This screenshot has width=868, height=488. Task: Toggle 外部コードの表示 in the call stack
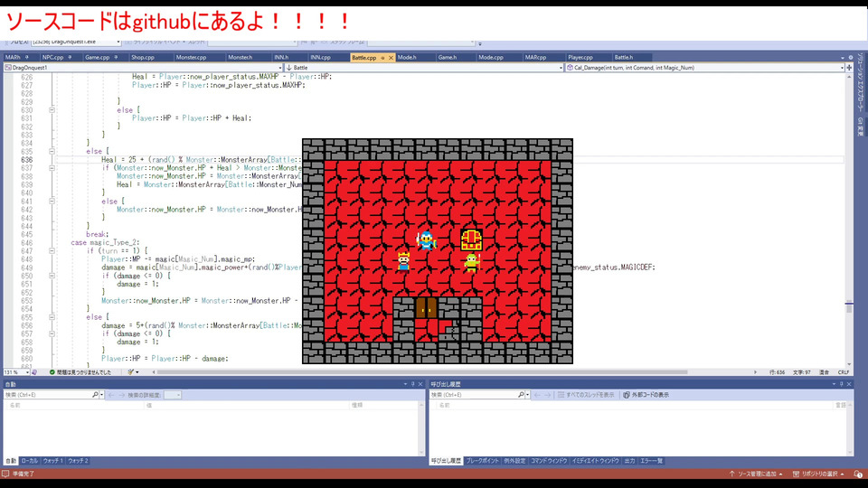point(646,395)
